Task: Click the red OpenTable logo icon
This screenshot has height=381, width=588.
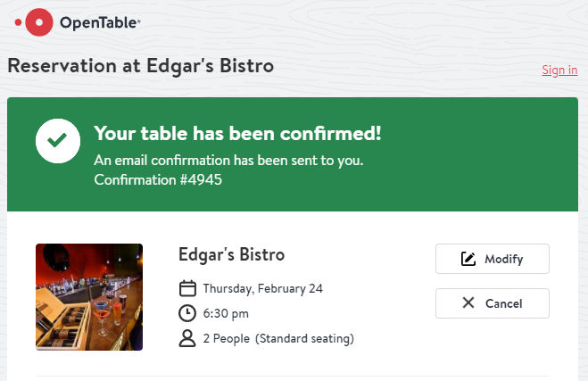Action: [x=38, y=22]
